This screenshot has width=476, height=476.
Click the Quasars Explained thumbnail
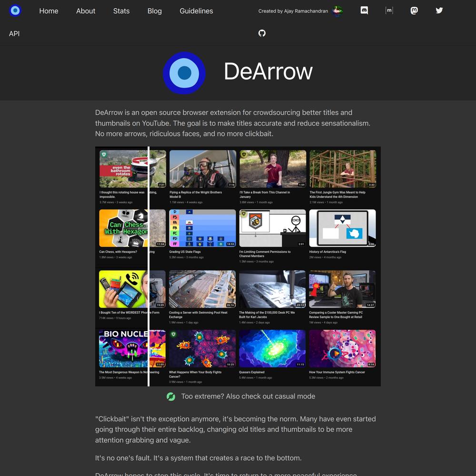(272, 348)
